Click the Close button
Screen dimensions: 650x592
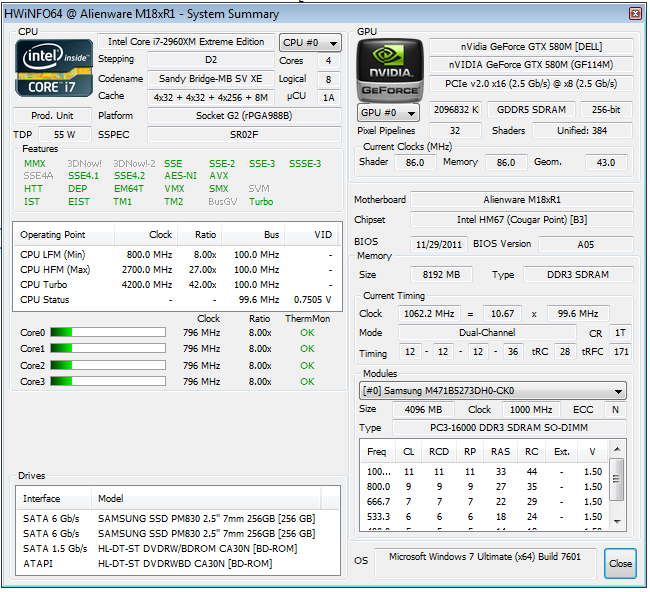620,563
